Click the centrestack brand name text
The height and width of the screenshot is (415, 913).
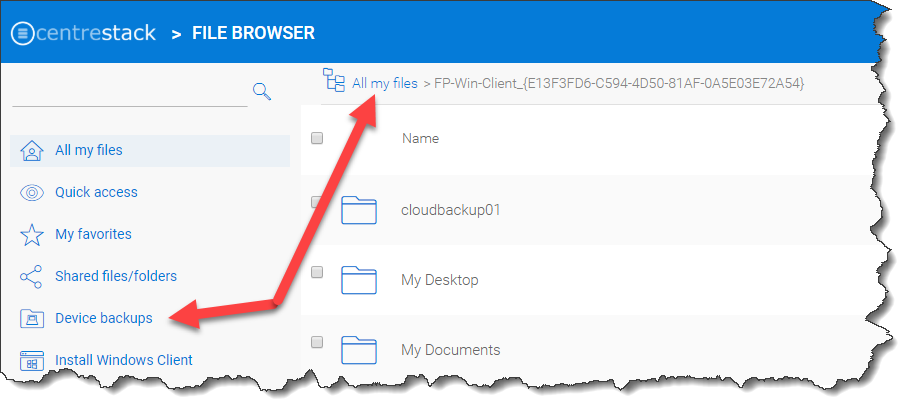pyautogui.click(x=97, y=33)
